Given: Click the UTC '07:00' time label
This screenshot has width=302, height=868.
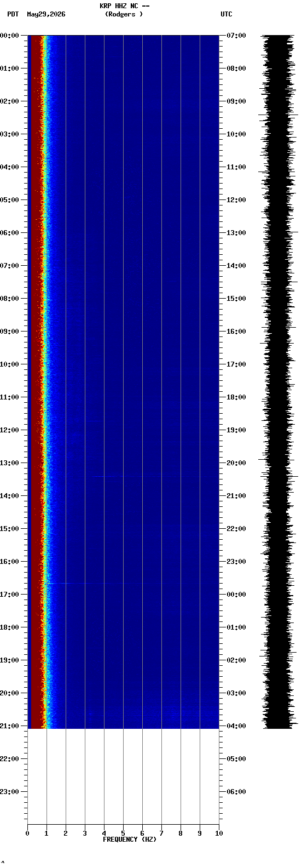Looking at the screenshot, I should click(x=236, y=36).
